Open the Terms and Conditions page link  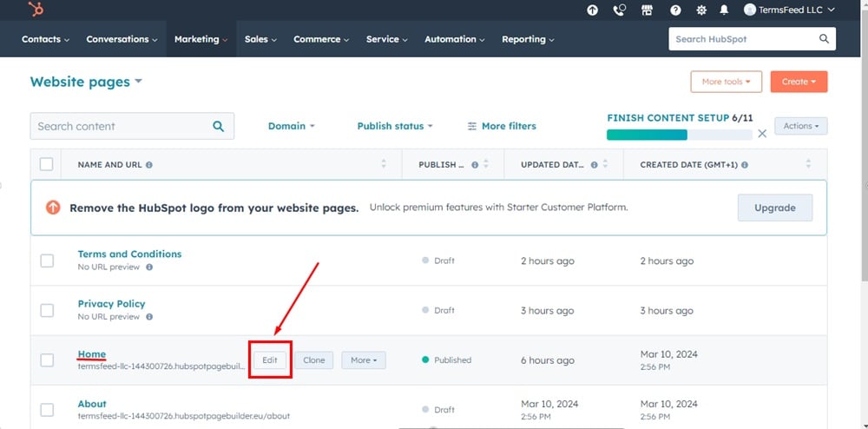[129, 254]
